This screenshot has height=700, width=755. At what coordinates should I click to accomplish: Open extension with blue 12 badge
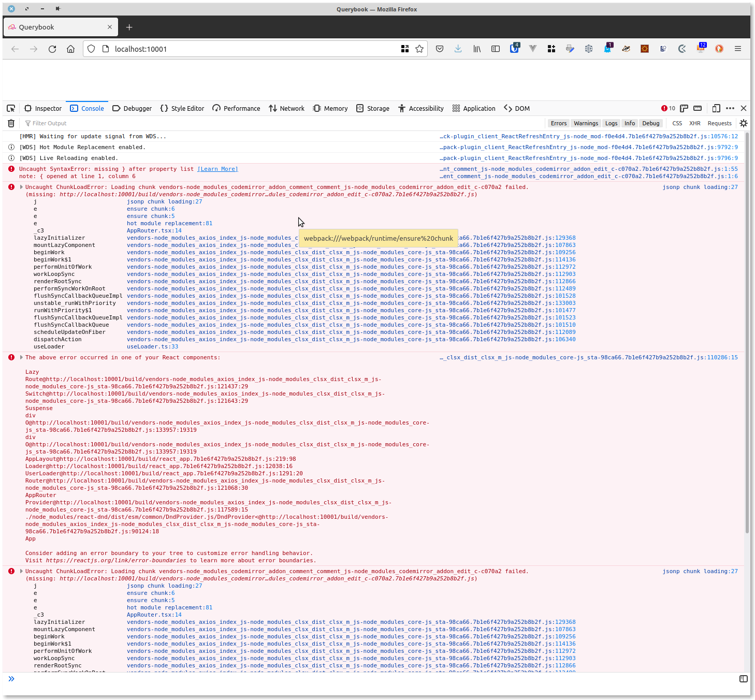701,48
